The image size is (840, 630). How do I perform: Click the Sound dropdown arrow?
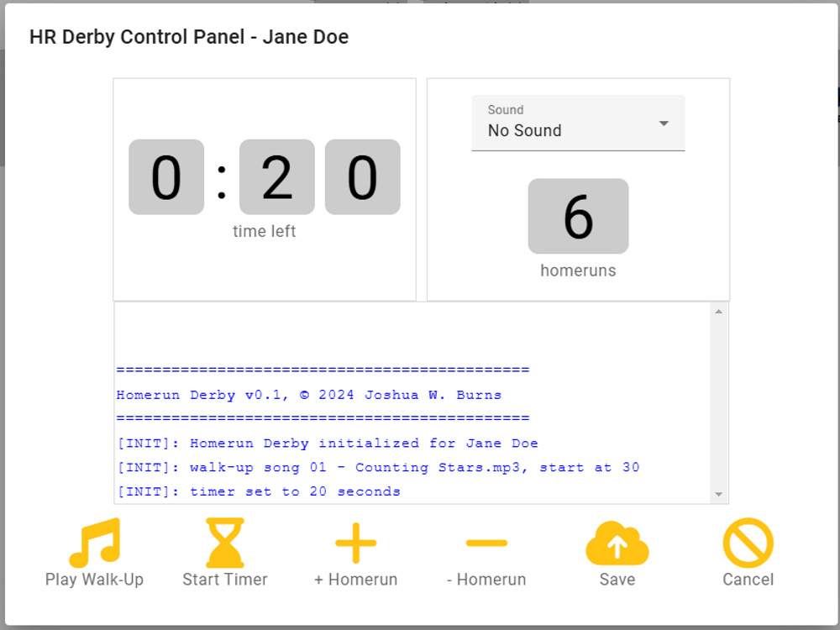tap(664, 123)
